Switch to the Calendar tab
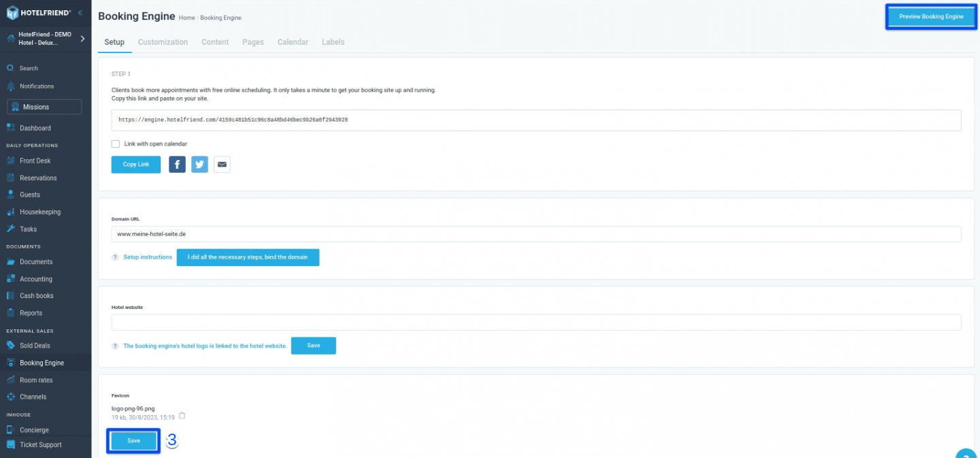 293,42
